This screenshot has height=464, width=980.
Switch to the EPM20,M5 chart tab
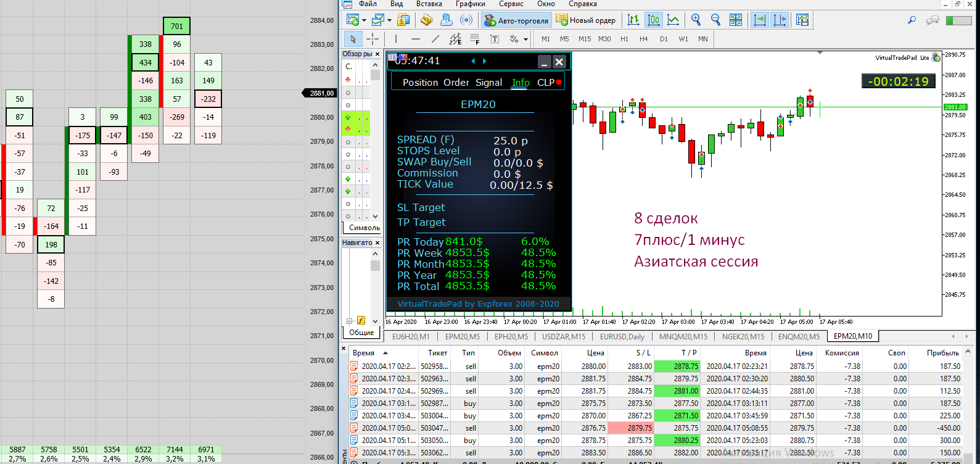(x=463, y=336)
